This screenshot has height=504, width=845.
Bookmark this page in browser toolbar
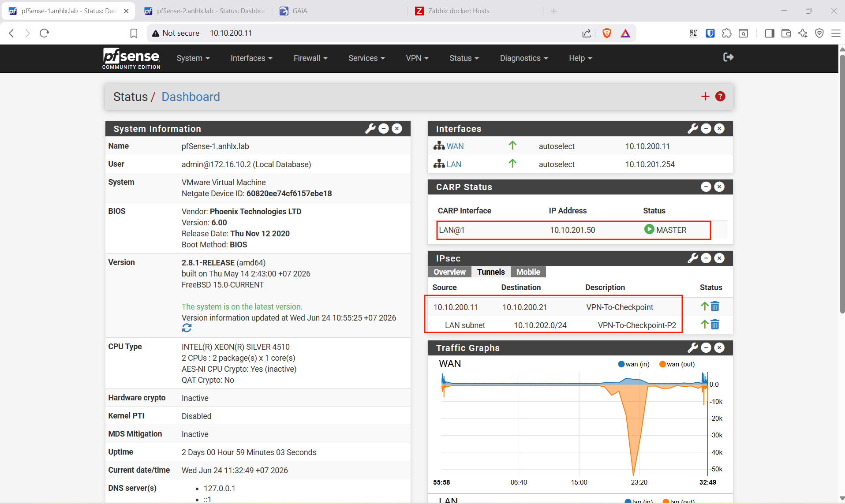(x=134, y=33)
